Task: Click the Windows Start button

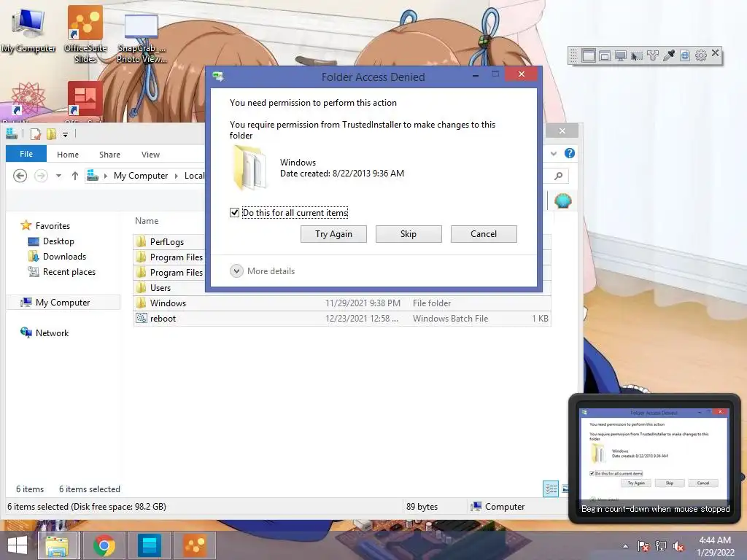Action: tap(18, 545)
